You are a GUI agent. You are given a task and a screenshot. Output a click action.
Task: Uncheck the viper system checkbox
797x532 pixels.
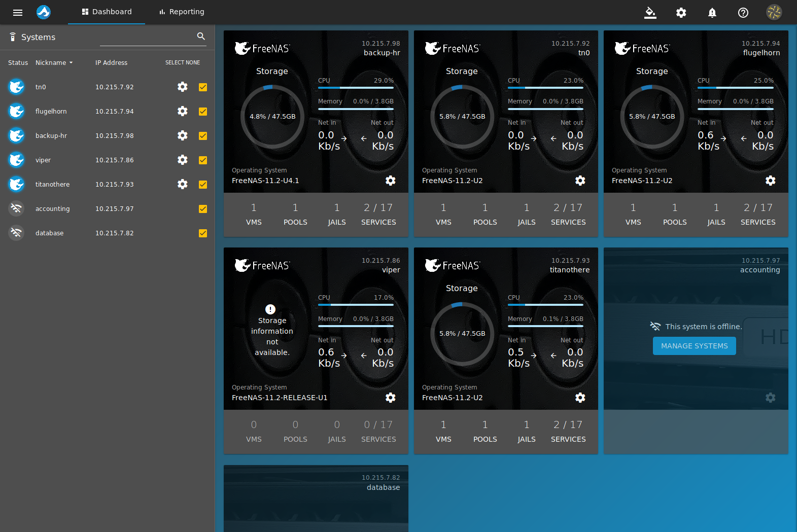(203, 160)
